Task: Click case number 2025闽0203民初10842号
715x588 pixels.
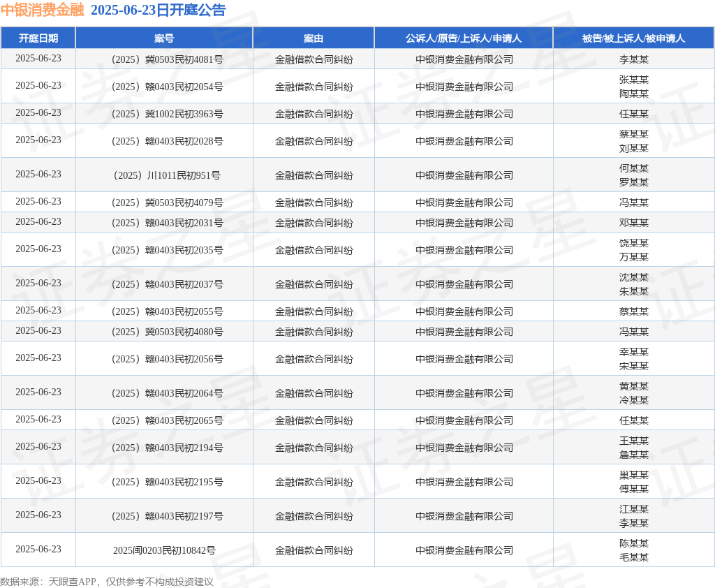Action: coord(164,550)
